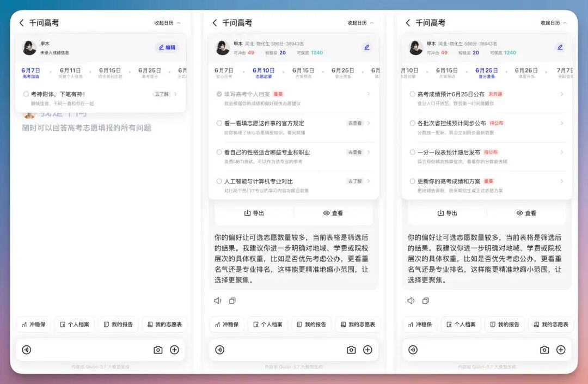The width and height of the screenshot is (588, 384).
Task: Go back using middle screen's back arrow
Action: click(215, 23)
